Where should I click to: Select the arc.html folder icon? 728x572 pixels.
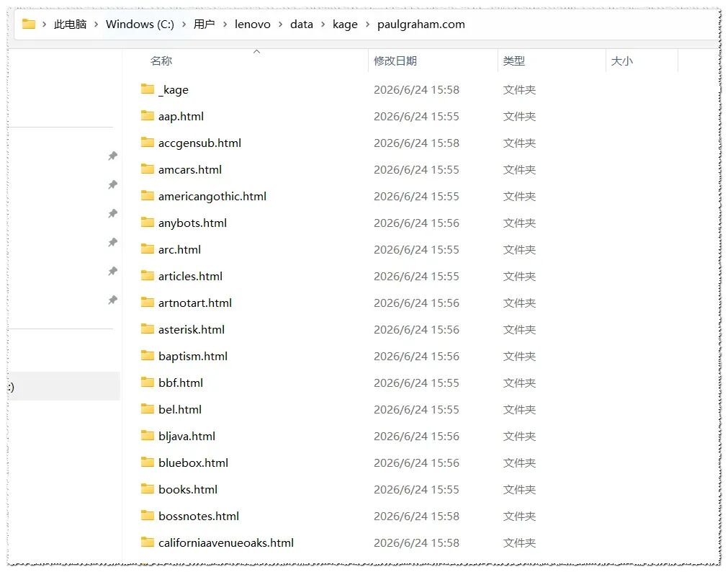click(148, 249)
